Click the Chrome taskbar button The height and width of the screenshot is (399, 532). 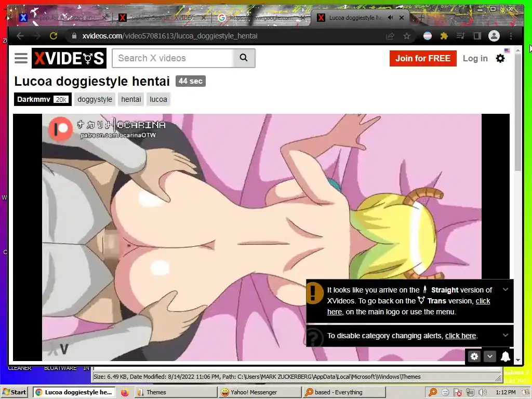pos(74,392)
